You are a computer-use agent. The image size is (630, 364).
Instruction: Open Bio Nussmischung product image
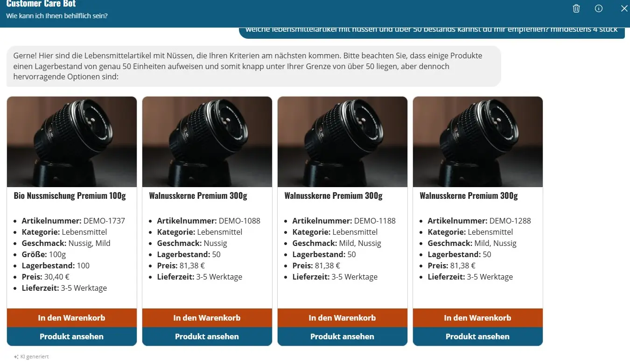(72, 142)
